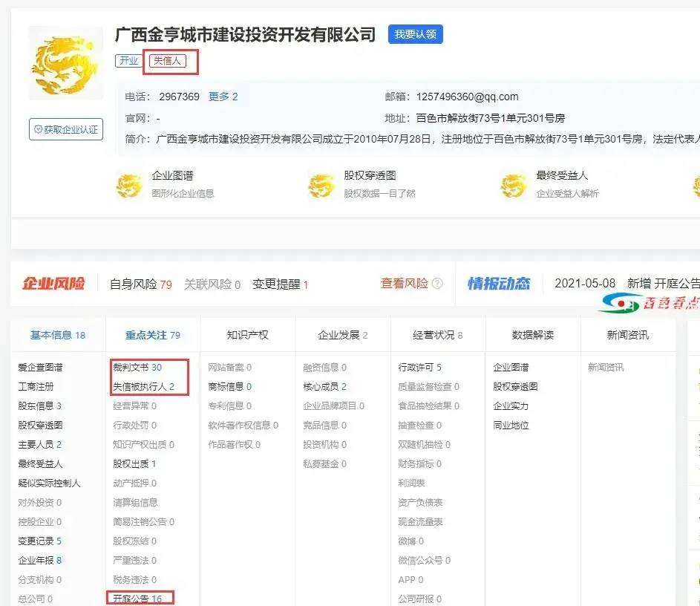Screen dimensions: 700x606
Task: Open 开庭公告 16 entry
Action: 137,599
